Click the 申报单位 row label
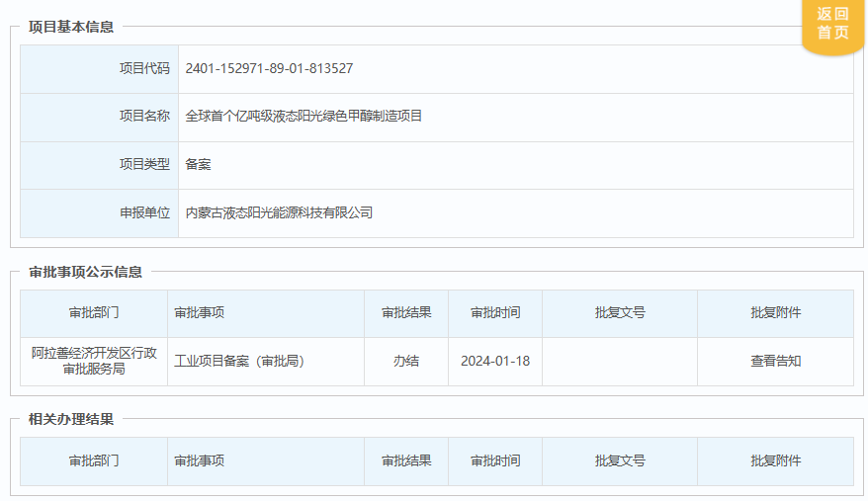The height and width of the screenshot is (501, 868). (144, 212)
